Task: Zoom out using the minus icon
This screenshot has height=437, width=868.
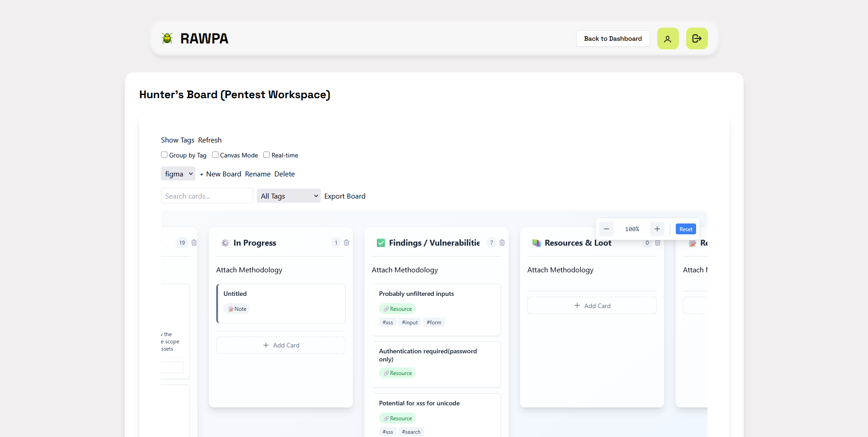Action: pyautogui.click(x=607, y=229)
